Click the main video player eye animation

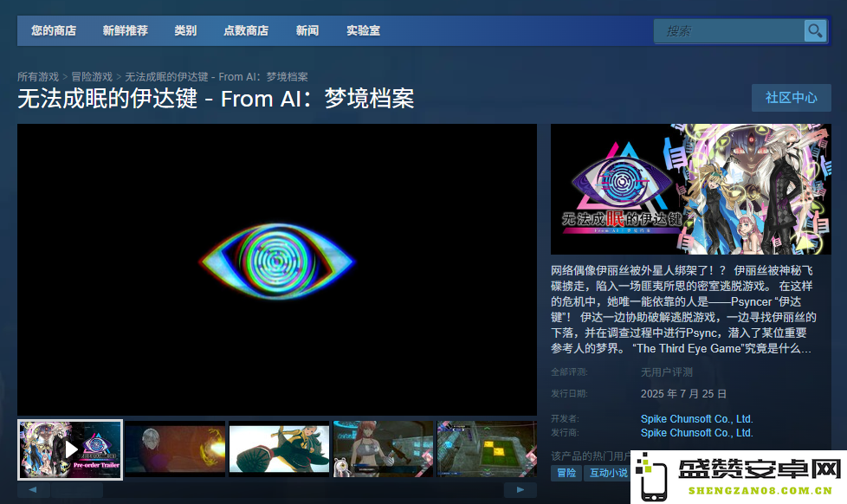(x=277, y=269)
